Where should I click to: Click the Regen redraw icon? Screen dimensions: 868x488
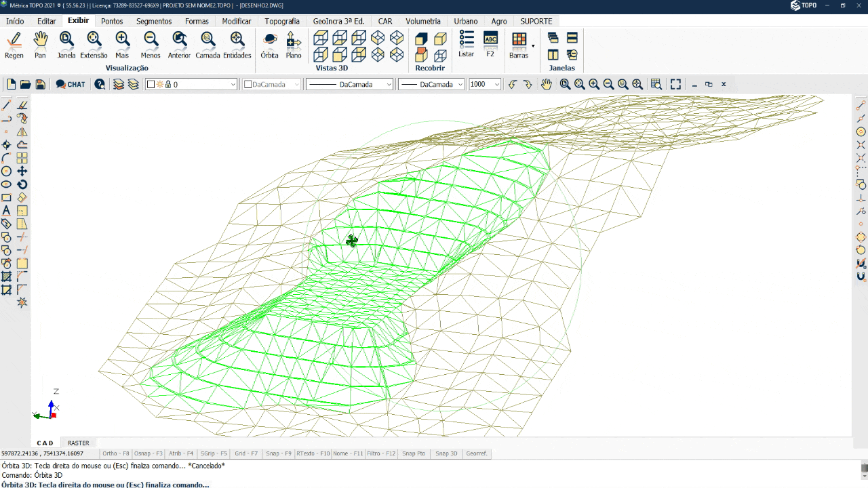pyautogui.click(x=14, y=45)
